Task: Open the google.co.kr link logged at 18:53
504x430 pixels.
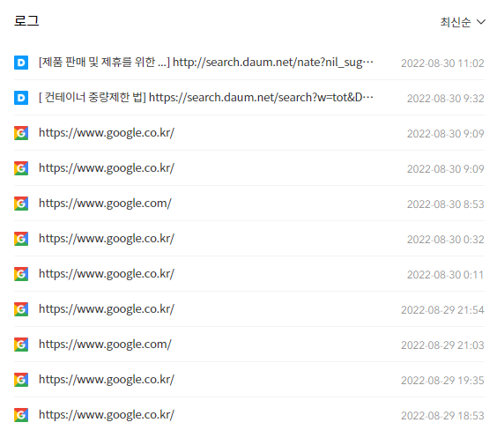Action: (107, 415)
